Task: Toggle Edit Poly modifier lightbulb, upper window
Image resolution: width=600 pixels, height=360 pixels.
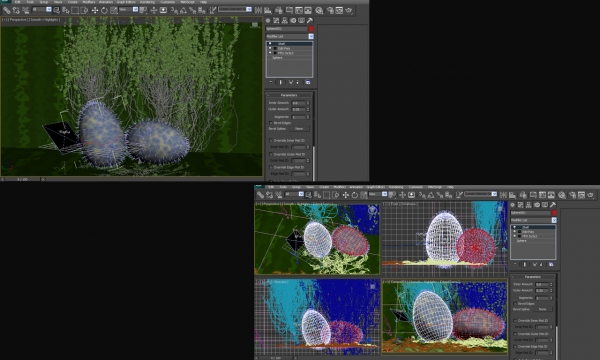Action: point(270,49)
